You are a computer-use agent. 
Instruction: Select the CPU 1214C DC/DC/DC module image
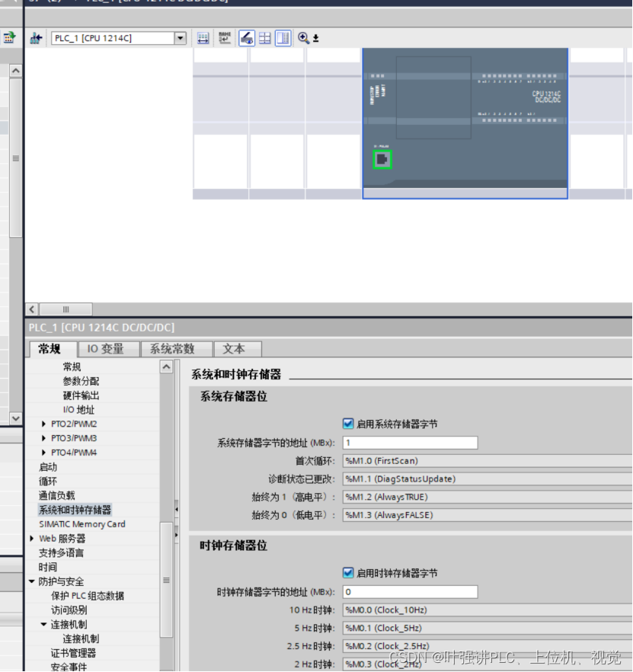[x=465, y=123]
